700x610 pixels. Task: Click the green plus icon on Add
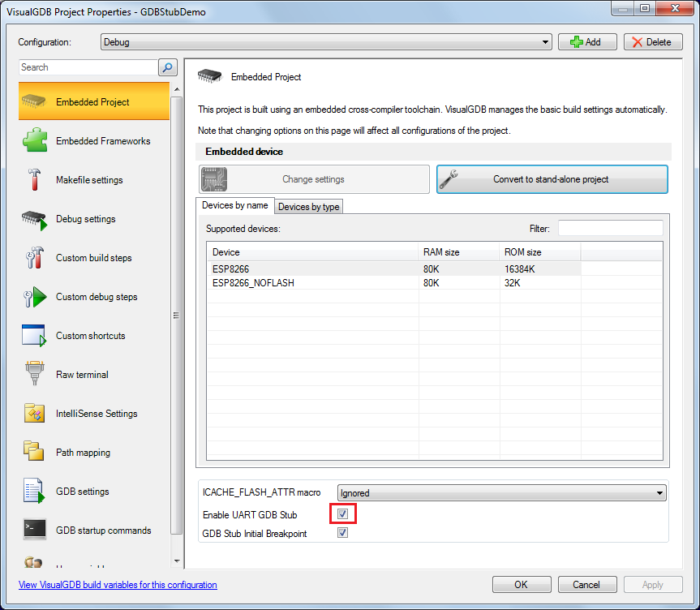click(x=577, y=42)
